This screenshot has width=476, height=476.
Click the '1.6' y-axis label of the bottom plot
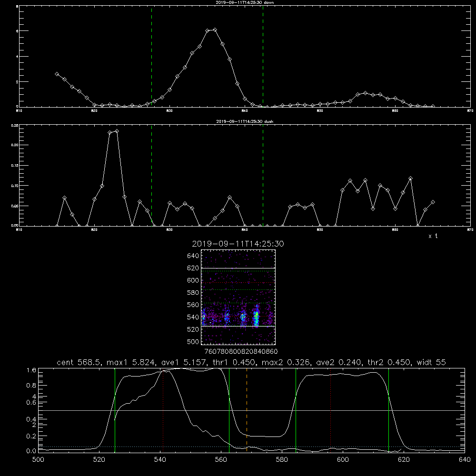(x=31, y=370)
